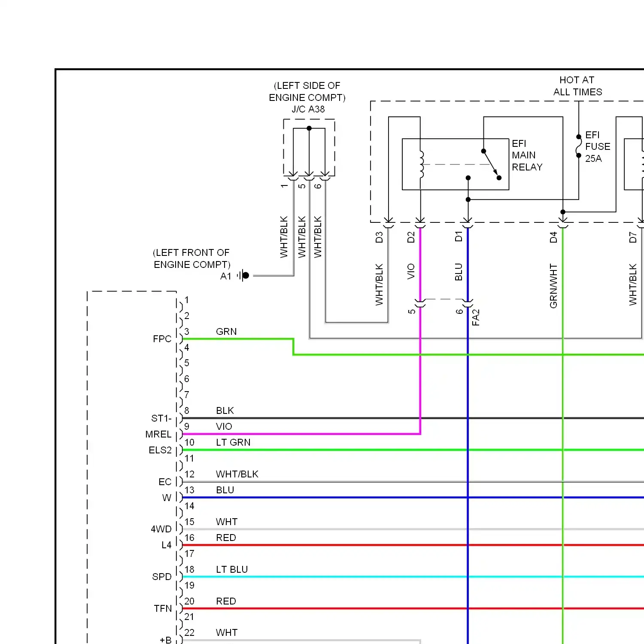Click pin number "1" on the ECM connector

[x=187, y=300]
